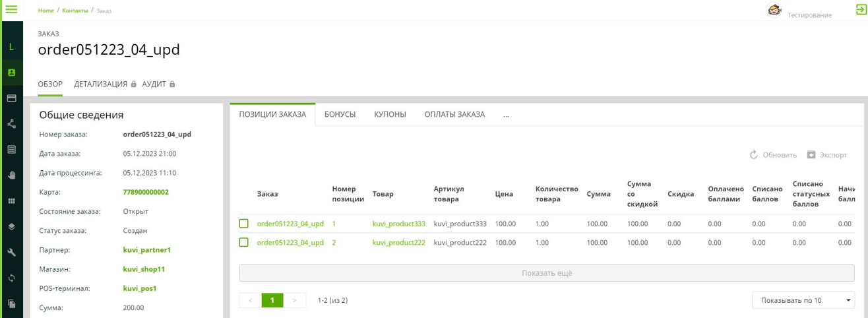This screenshot has width=868, height=318.
Task: Open the "Оплаты заказа" tab
Action: [x=454, y=115]
